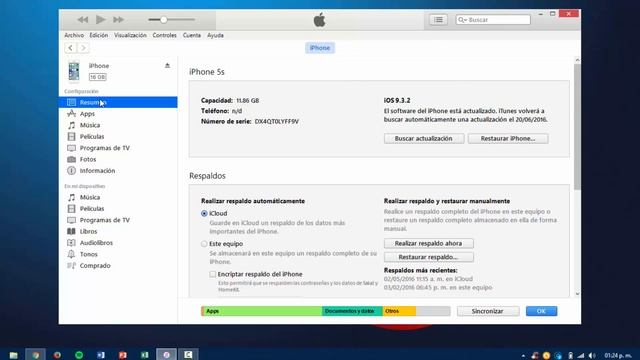The height and width of the screenshot is (360, 640).
Task: Select Resumen in the sidebar
Action: (x=118, y=102)
